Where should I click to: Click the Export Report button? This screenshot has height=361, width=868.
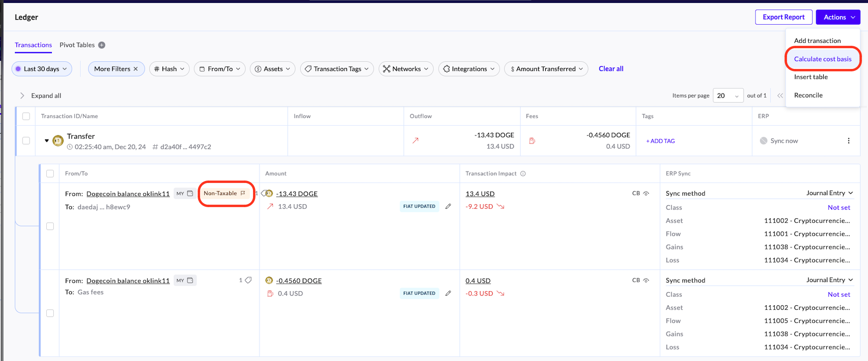tap(783, 17)
